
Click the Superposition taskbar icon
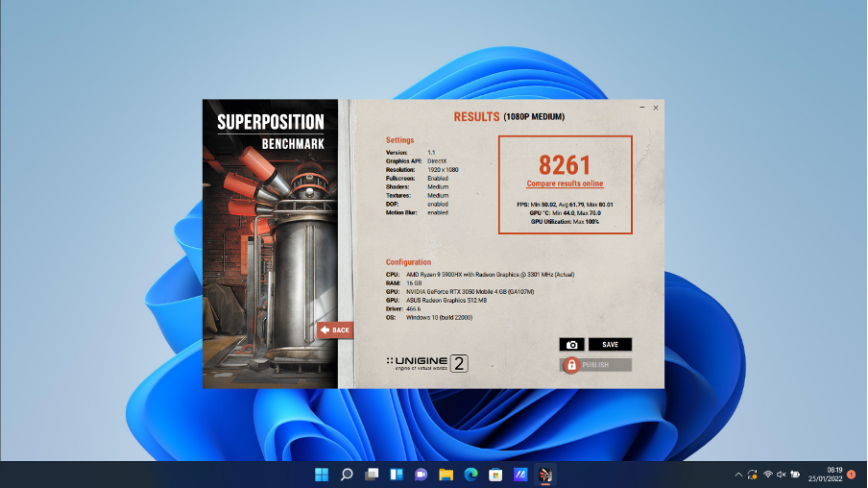545,475
